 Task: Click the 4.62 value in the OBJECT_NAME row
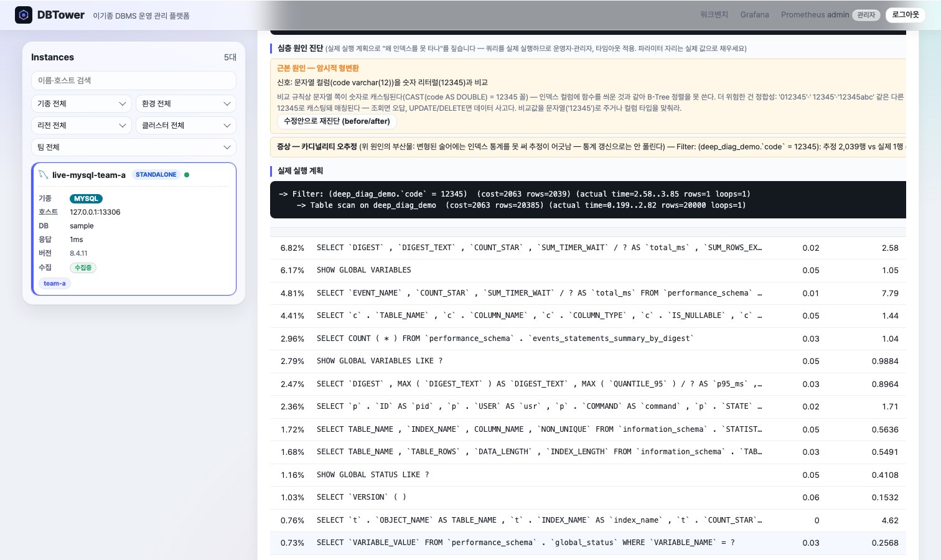[x=890, y=520]
